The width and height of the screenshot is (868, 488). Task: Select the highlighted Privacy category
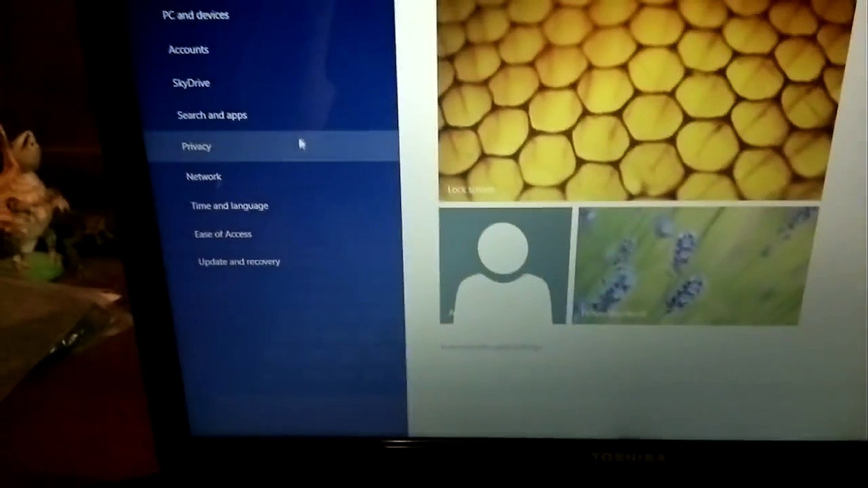click(196, 146)
